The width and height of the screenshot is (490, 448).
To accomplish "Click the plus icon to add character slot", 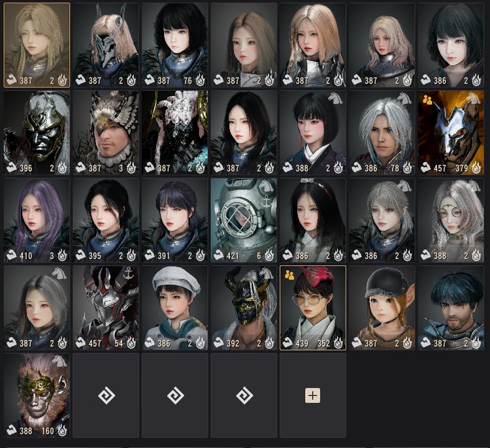I will click(x=312, y=396).
